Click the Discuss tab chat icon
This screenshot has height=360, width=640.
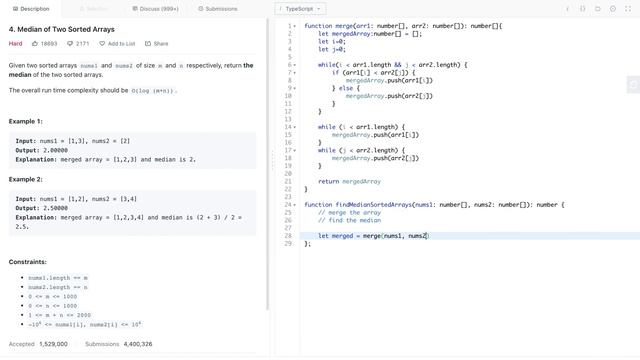pyautogui.click(x=135, y=9)
